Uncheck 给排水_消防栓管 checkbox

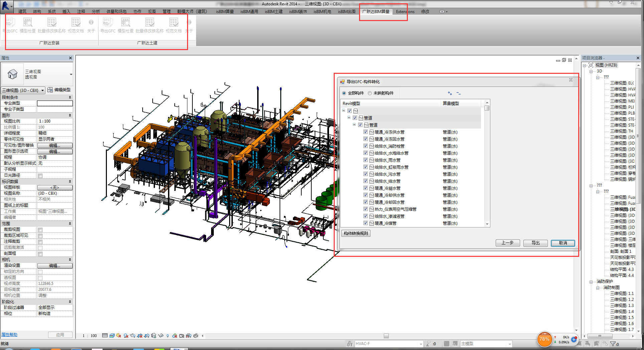tap(365, 146)
